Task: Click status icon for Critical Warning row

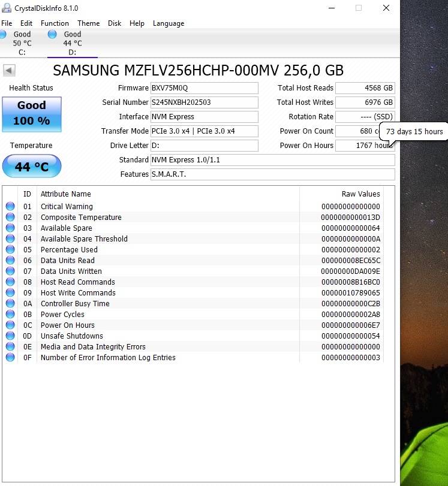Action: pos(10,206)
